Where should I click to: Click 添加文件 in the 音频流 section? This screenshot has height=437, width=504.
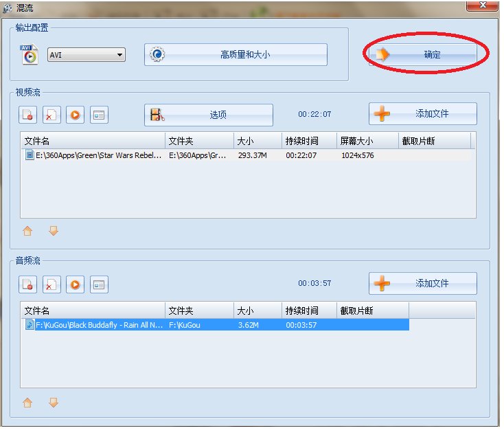click(423, 283)
